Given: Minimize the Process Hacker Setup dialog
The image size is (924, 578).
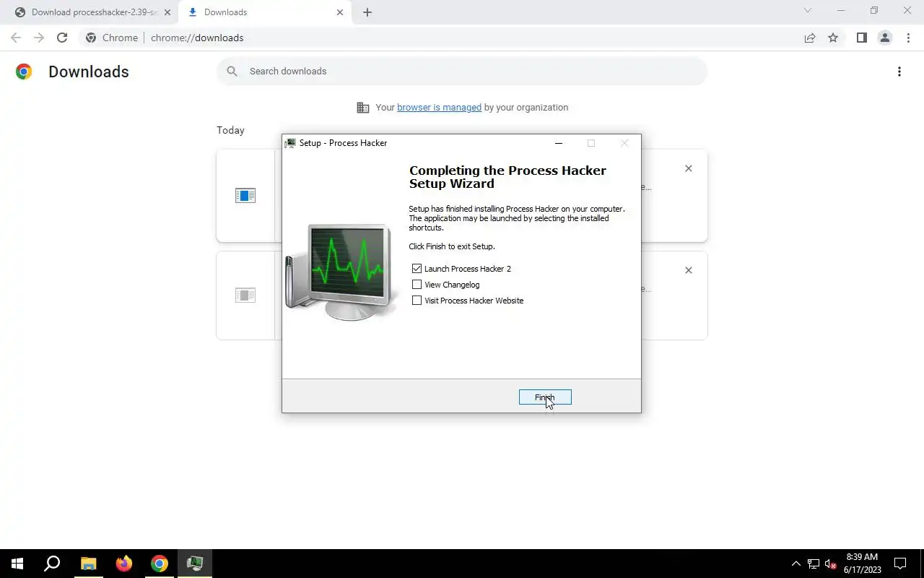Looking at the screenshot, I should (x=558, y=143).
